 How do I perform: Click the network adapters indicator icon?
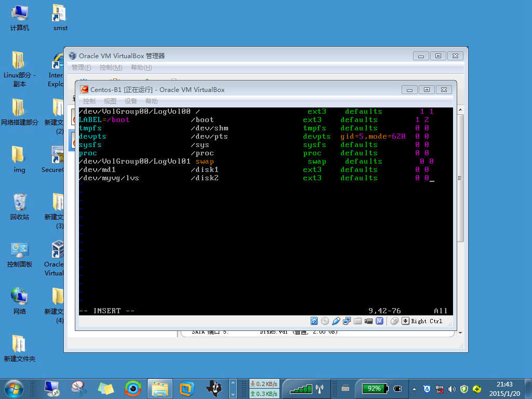coord(347,321)
